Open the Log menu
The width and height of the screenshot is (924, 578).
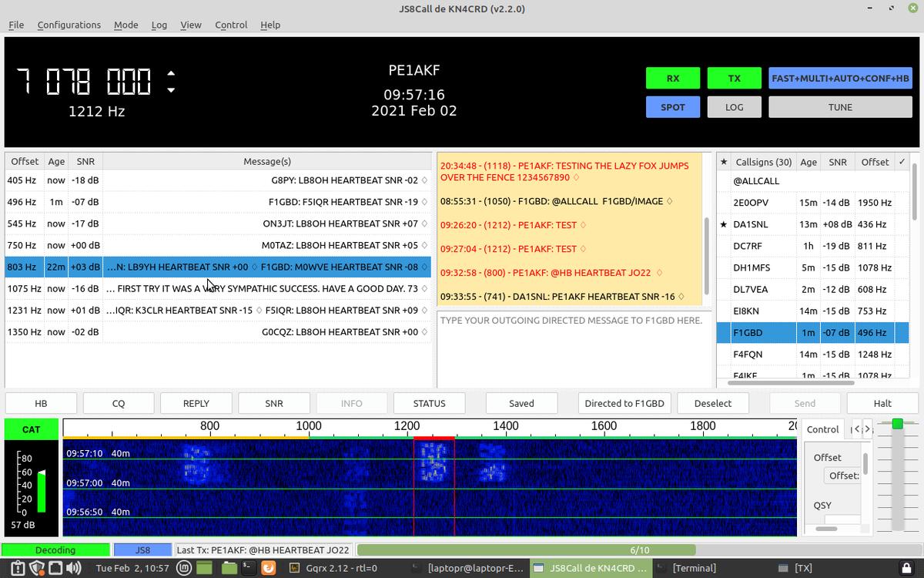[159, 25]
